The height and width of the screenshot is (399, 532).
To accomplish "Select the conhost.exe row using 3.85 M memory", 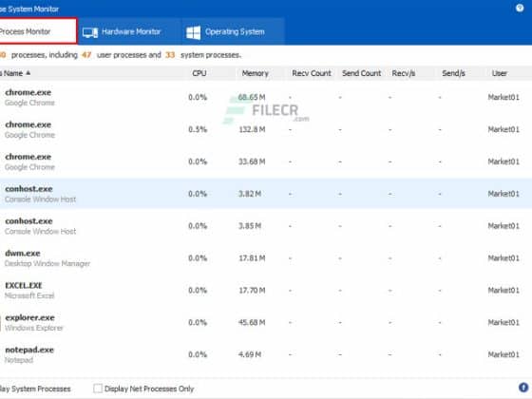I will pyautogui.click(x=266, y=226).
